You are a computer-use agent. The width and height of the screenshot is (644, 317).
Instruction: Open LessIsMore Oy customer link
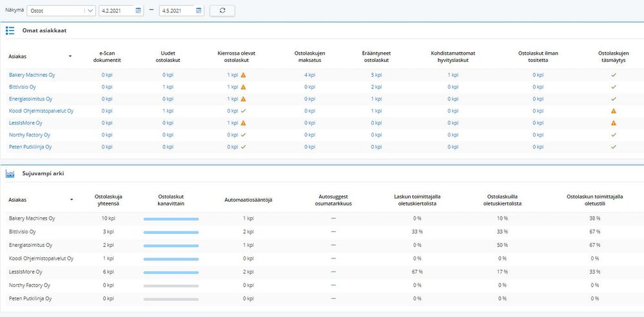(26, 123)
